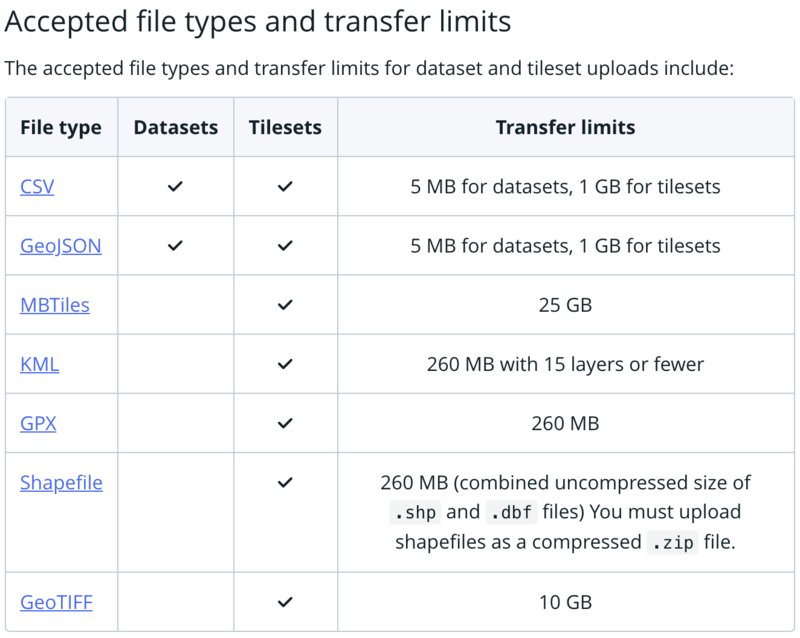Click the Shapefile Tilesets checkmark
The width and height of the screenshot is (800, 638).
click(x=285, y=483)
